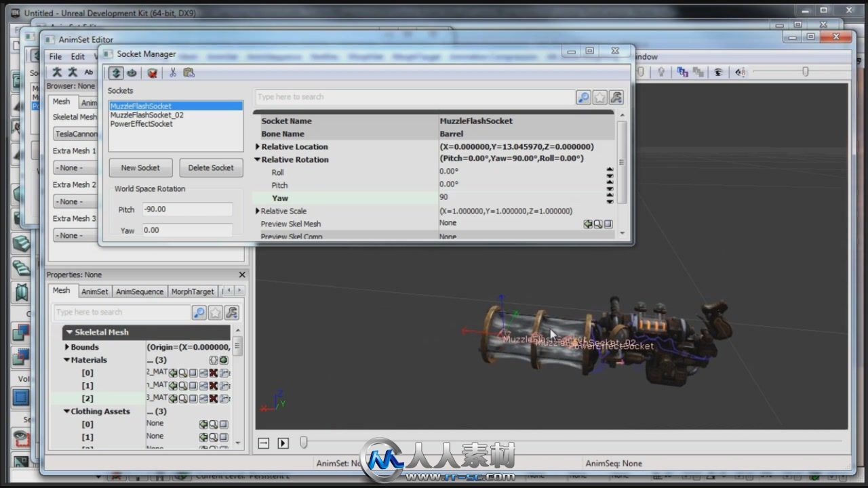Collapse Clothing Assets array

pyautogui.click(x=67, y=411)
